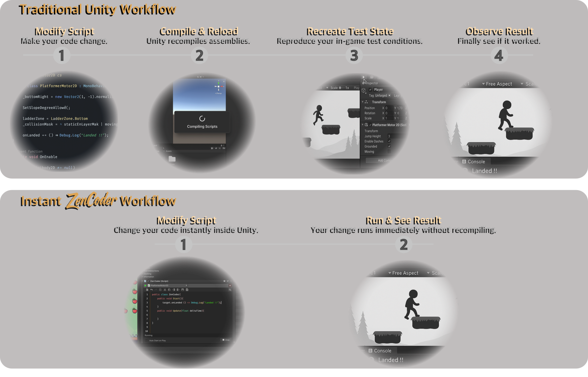Toggle the Grounded checkbox
Image resolution: width=588 pixels, height=377 pixels.
389,146
